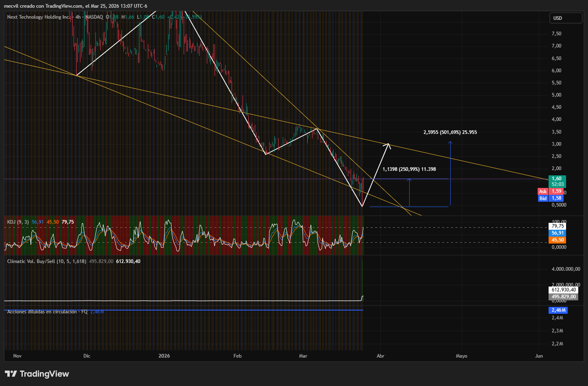Click grey 495.829,00 label on volume scale
The image size is (588, 386).
click(x=564, y=297)
